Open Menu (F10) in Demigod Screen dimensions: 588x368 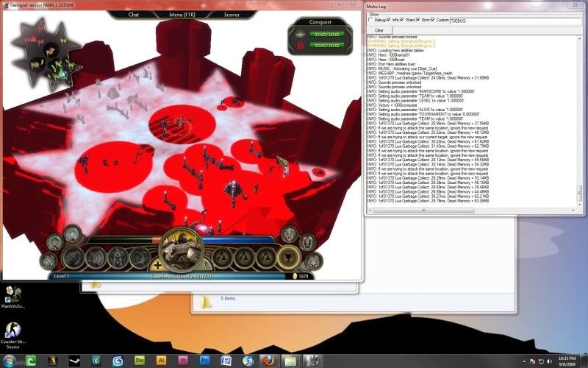click(x=182, y=15)
